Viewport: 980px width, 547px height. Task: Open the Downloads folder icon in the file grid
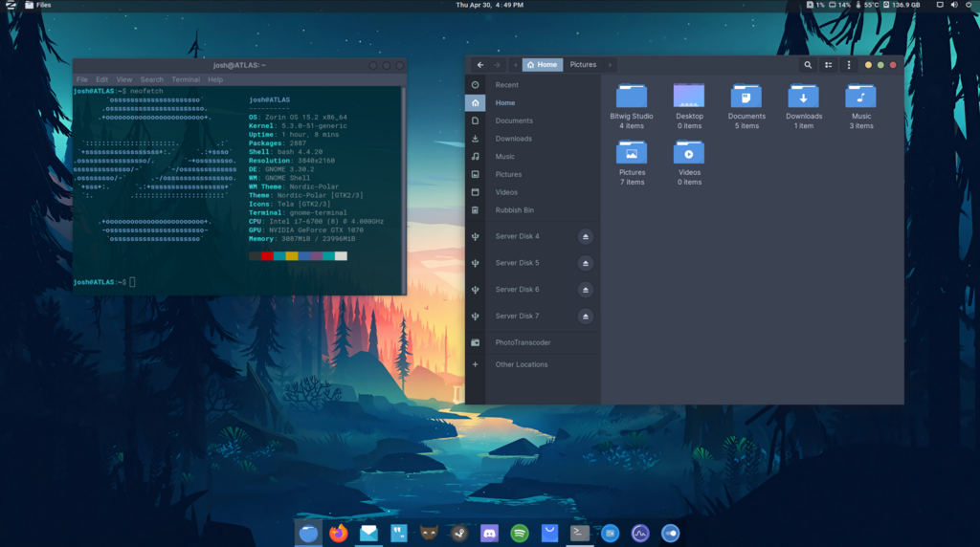[804, 98]
